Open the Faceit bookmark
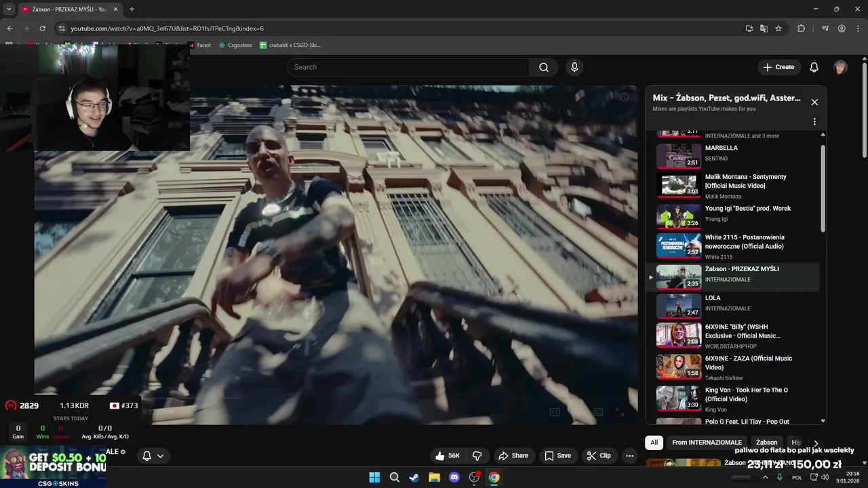The height and width of the screenshot is (488, 868). click(x=199, y=45)
